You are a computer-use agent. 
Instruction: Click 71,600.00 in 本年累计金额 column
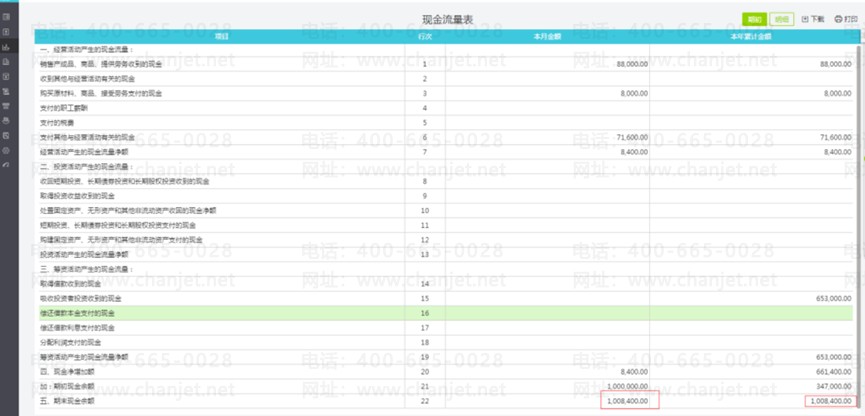click(x=836, y=137)
